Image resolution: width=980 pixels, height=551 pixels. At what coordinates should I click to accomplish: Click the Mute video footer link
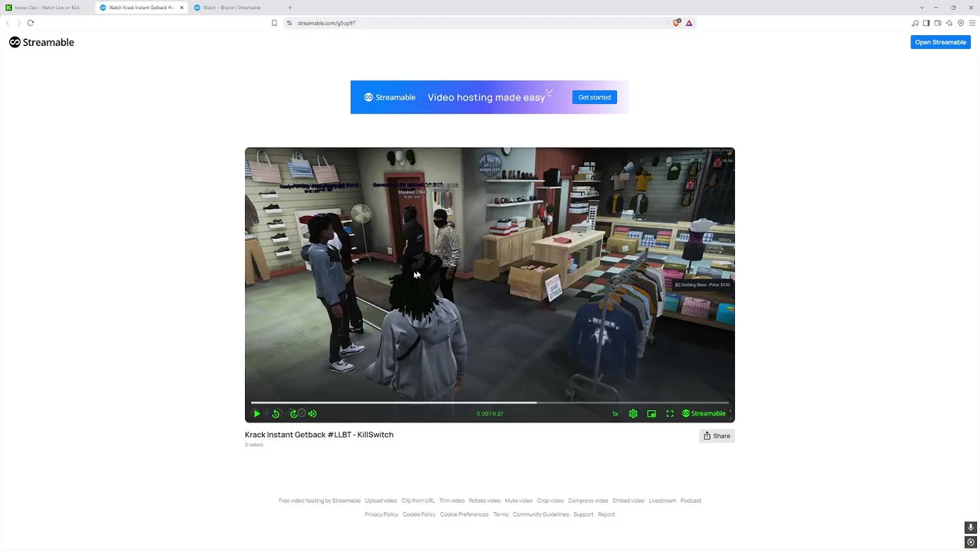518,501
